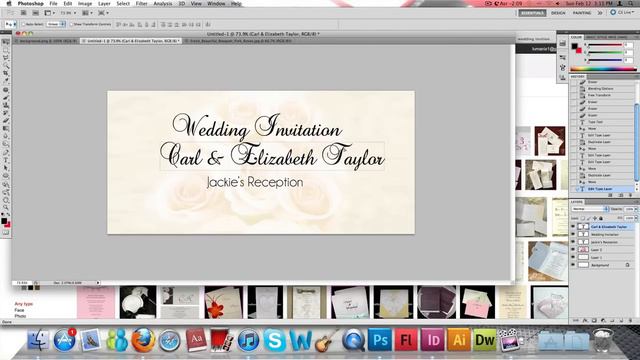The height and width of the screenshot is (360, 640).
Task: Hide Layer 2 with its eye icon
Action: [573, 249]
